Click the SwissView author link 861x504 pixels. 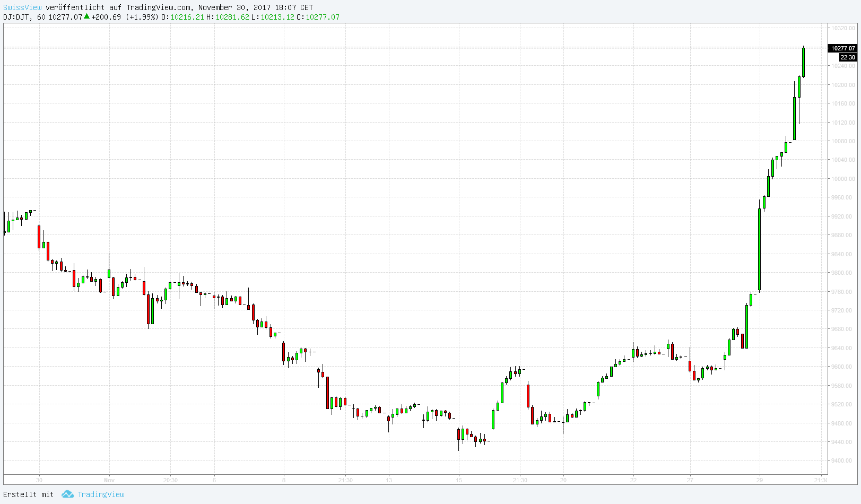click(x=22, y=7)
